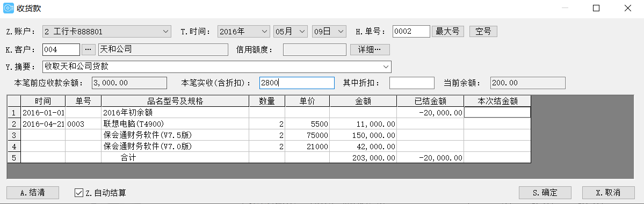The width and height of the screenshot is (644, 204).
Task: Click the 本笔前应收款余额 field 3,000.00
Action: (x=129, y=83)
